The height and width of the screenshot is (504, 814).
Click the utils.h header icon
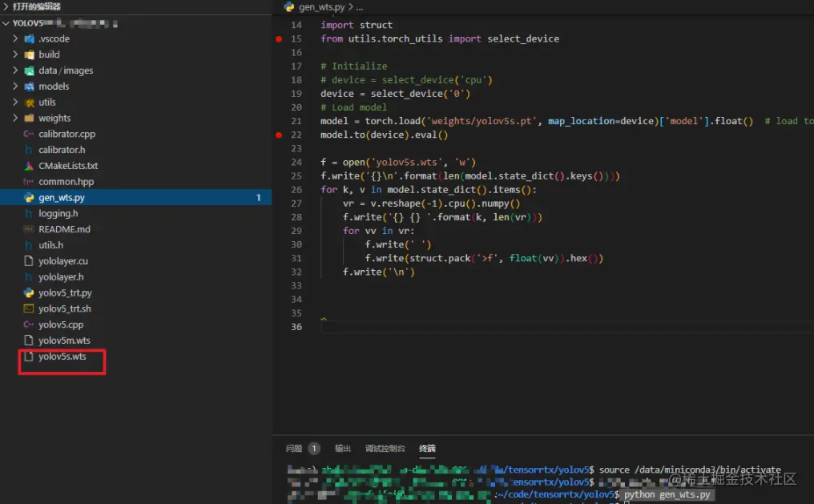(x=29, y=245)
